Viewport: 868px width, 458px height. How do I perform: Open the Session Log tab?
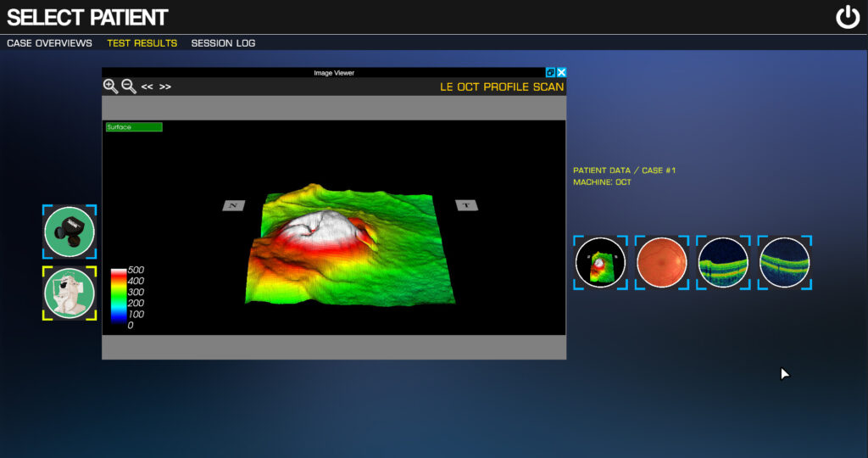[223, 43]
